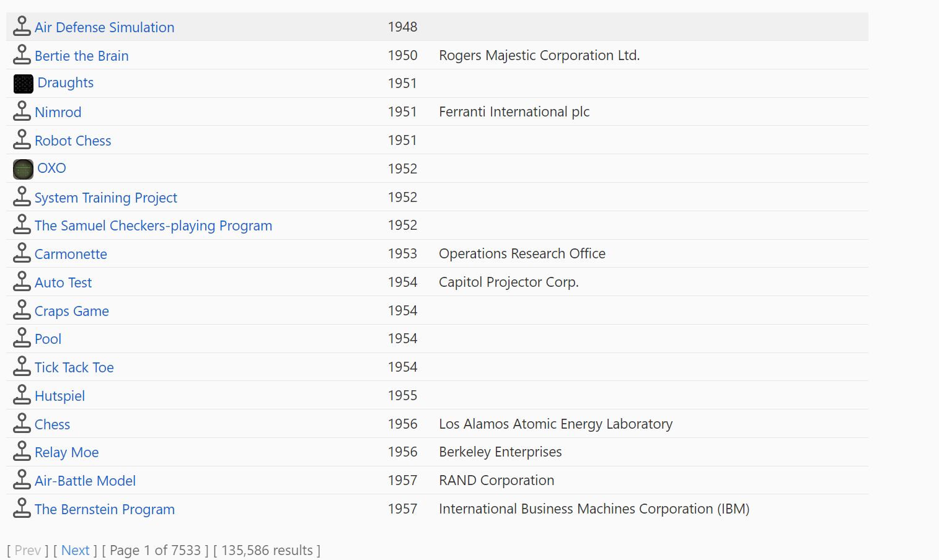This screenshot has height=560, width=939.
Task: Click the joystick icon beside Robot Chess
Action: [22, 139]
